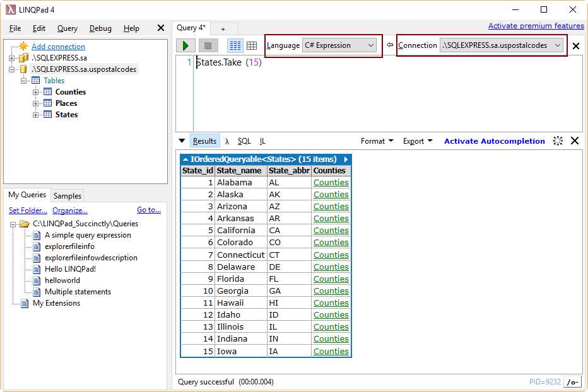The image size is (588, 392).
Task: Click the Organize... link
Action: tap(70, 210)
